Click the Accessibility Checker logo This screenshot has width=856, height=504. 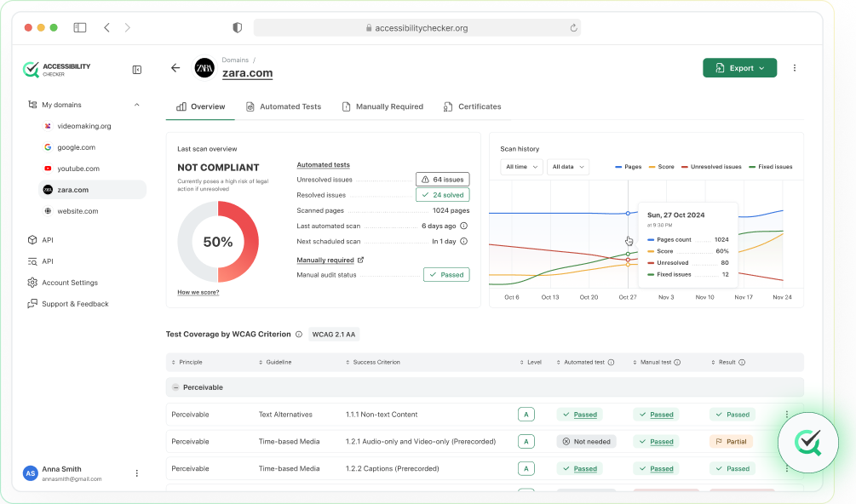pos(57,69)
